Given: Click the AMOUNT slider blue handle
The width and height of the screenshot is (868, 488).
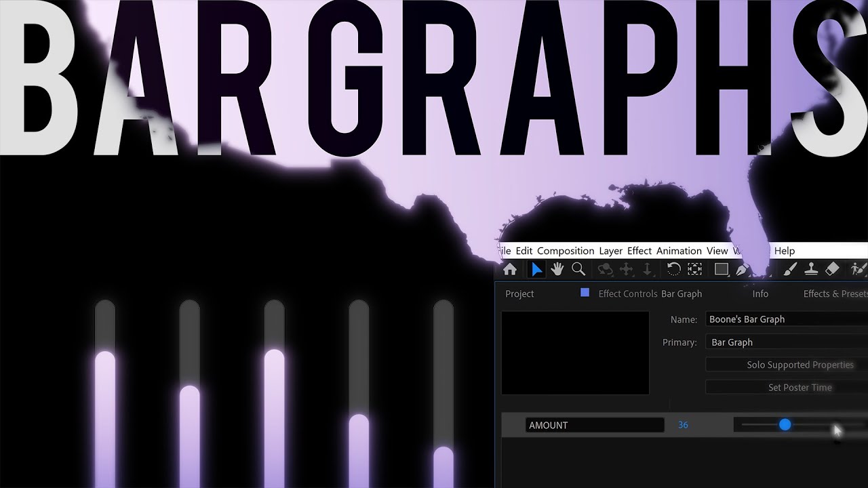Looking at the screenshot, I should [785, 425].
